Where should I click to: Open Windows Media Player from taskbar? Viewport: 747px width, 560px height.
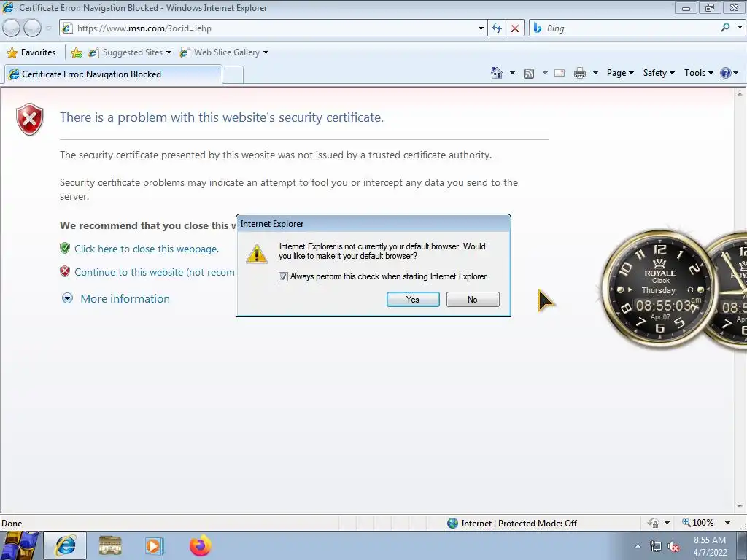(153, 545)
